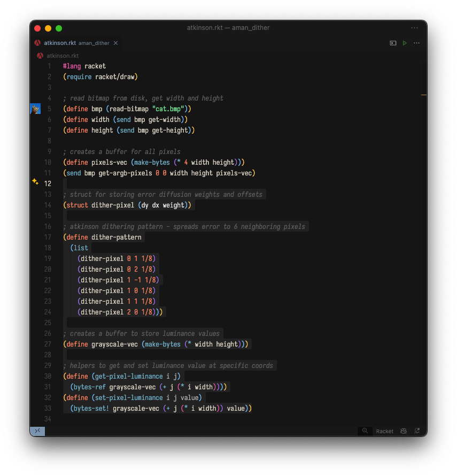The image size is (457, 476).
Task: Close the atkinson.rkt tab
Action: (x=115, y=43)
